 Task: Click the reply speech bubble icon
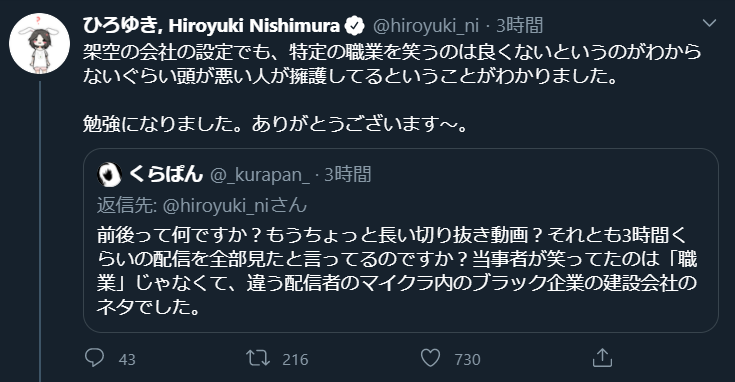(x=94, y=358)
